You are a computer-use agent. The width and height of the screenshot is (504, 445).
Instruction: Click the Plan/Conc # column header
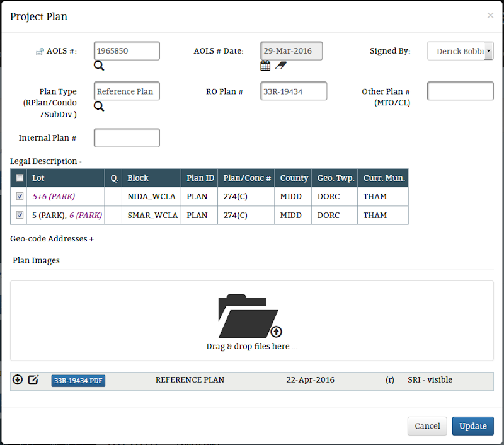click(x=246, y=178)
